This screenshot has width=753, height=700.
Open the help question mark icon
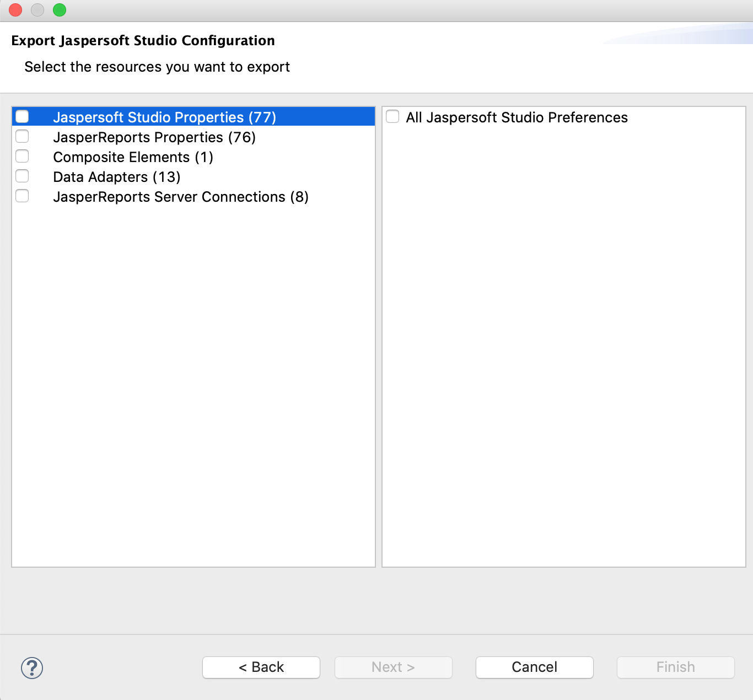32,668
